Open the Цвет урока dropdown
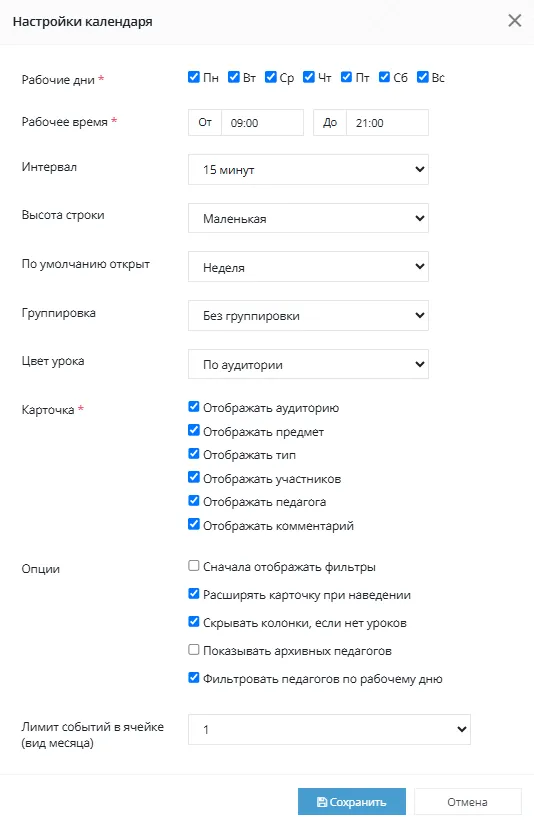This screenshot has width=534, height=826. (308, 364)
